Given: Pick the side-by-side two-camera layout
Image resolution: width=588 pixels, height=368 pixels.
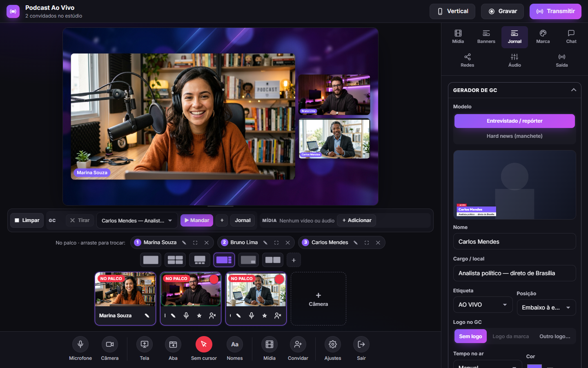Looking at the screenshot, I should point(273,260).
